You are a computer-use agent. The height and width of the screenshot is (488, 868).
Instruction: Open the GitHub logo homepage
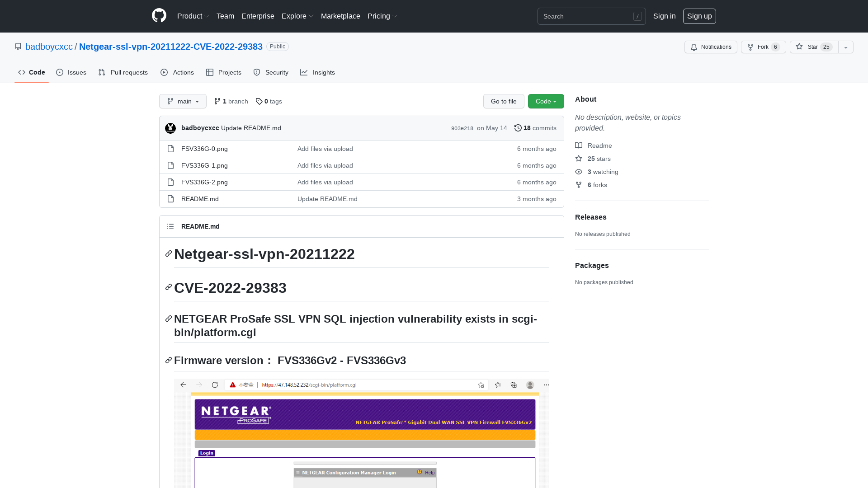[x=159, y=16]
